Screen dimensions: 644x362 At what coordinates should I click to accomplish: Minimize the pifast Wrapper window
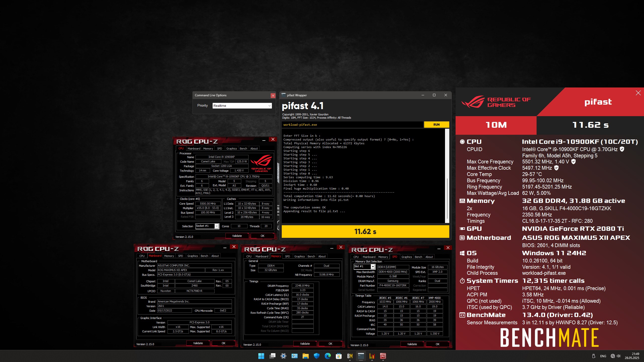click(423, 95)
